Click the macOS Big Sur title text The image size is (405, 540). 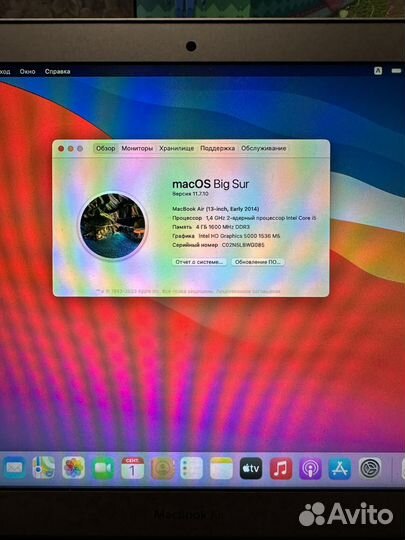coord(210,184)
